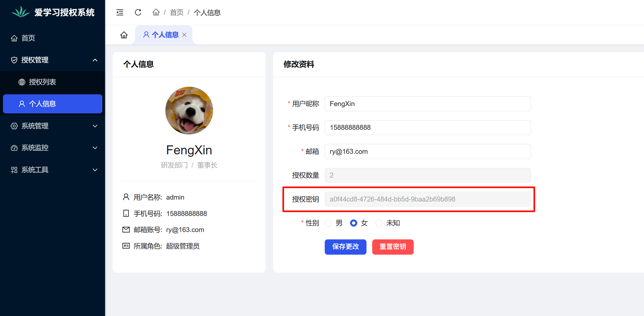
Task: Click the sidebar collapse menu icon
Action: 120,13
